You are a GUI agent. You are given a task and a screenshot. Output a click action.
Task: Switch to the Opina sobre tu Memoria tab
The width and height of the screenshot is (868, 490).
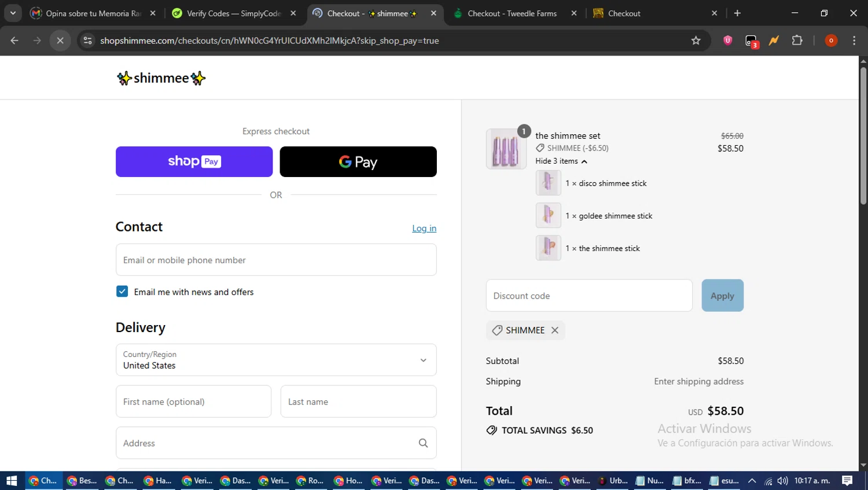tap(93, 13)
